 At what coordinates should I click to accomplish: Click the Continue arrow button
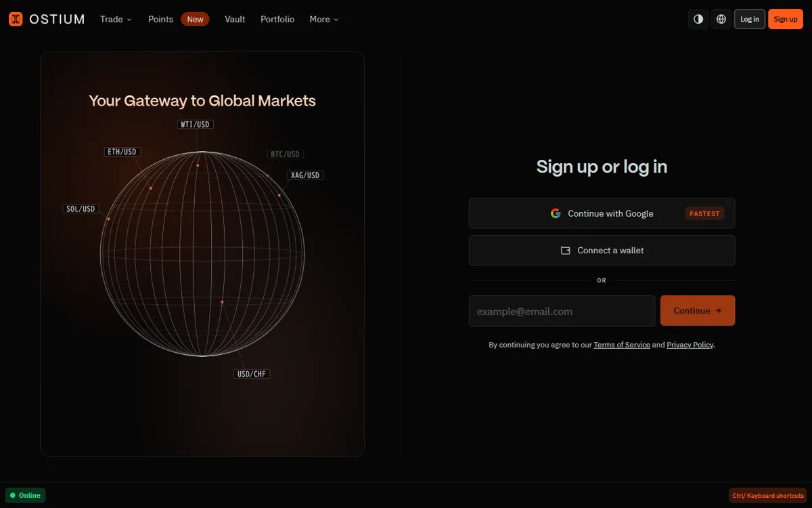coord(698,311)
